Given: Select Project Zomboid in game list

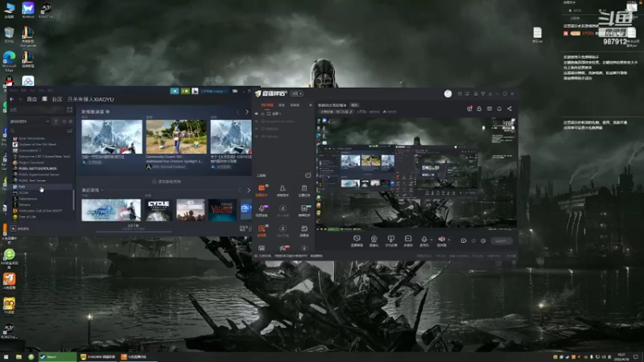Looking at the screenshot, I should [x=31, y=162].
